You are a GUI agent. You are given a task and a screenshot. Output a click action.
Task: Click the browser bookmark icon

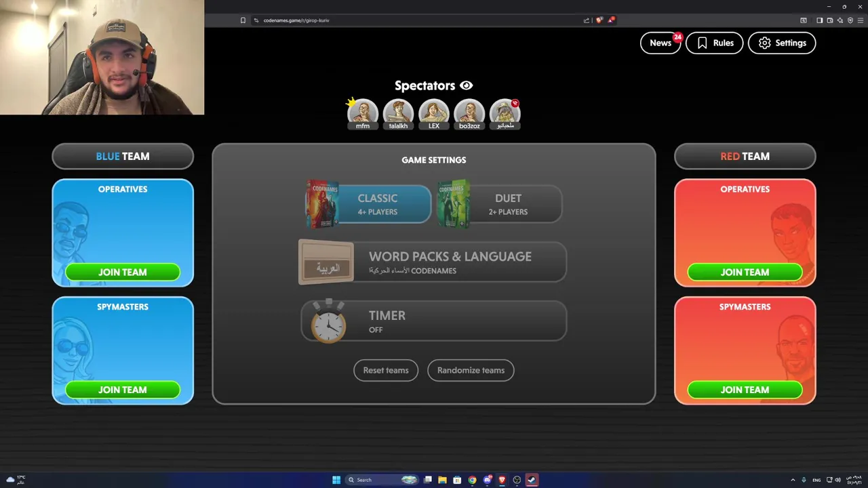click(x=243, y=20)
